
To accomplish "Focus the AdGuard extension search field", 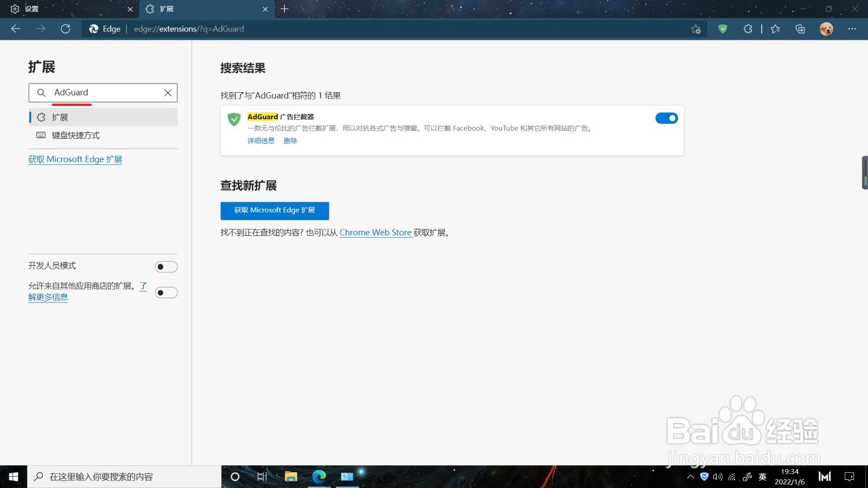I will point(103,93).
